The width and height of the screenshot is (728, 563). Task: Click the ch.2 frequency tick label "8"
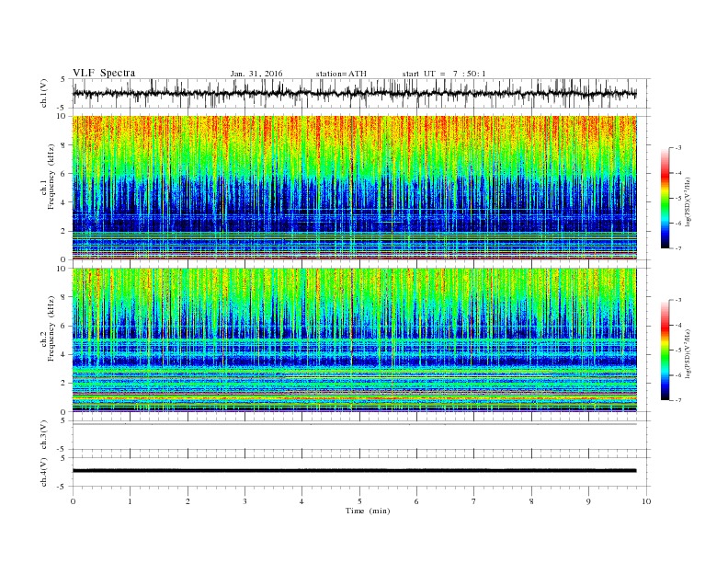click(64, 297)
